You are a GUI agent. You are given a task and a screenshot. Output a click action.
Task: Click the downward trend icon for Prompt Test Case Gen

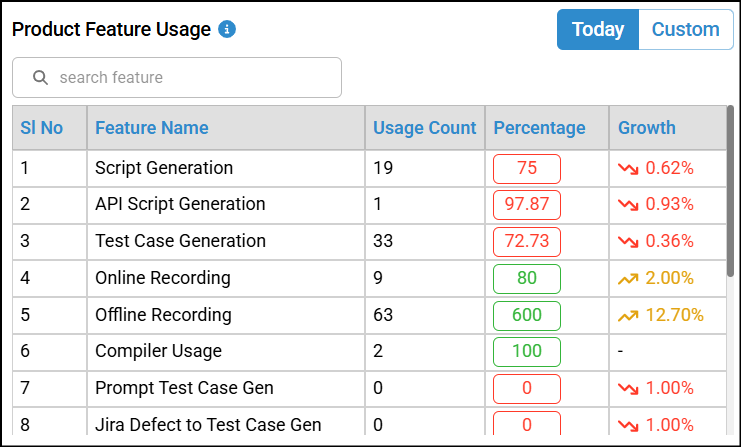coord(628,388)
